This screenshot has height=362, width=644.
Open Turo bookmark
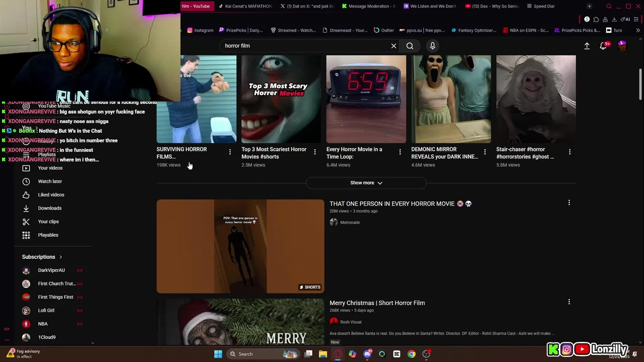pos(614,30)
